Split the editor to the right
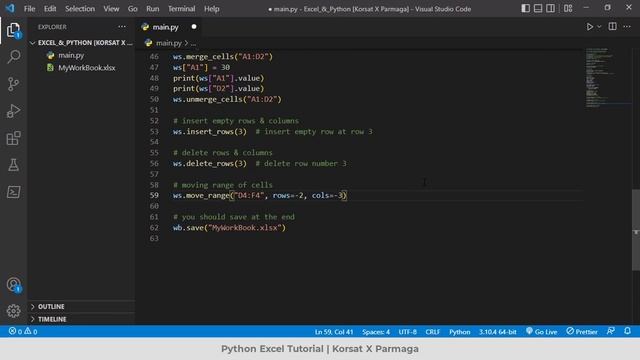640x360 pixels. 612,27
